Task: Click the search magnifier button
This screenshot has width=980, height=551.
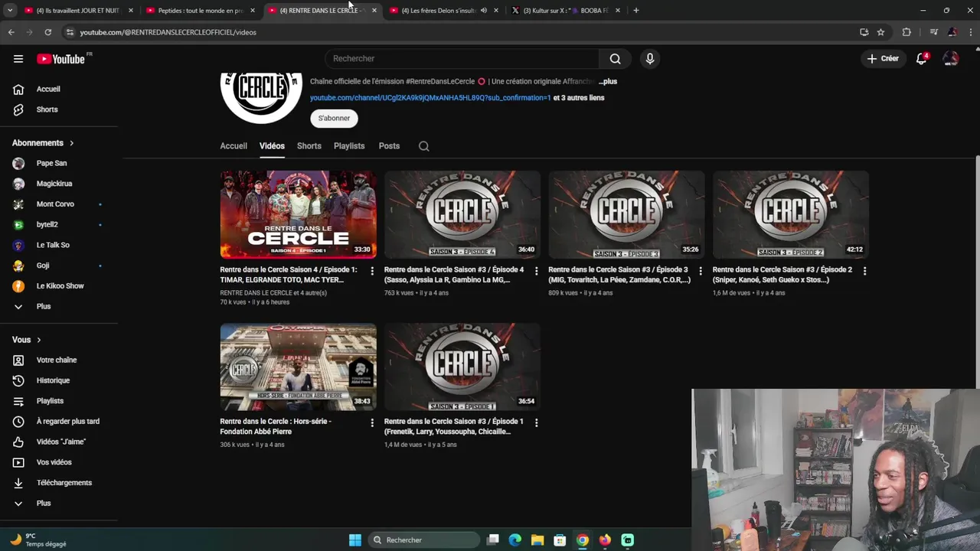Action: [615, 59]
